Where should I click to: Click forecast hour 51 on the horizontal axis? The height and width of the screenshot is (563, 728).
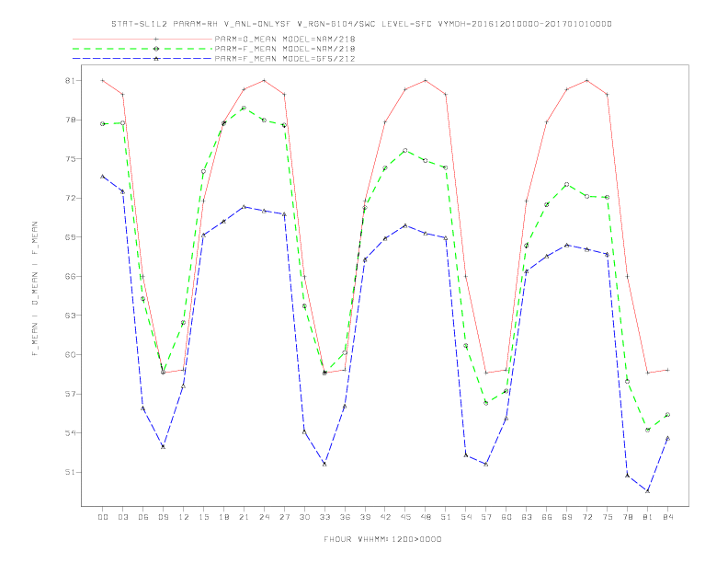point(446,517)
